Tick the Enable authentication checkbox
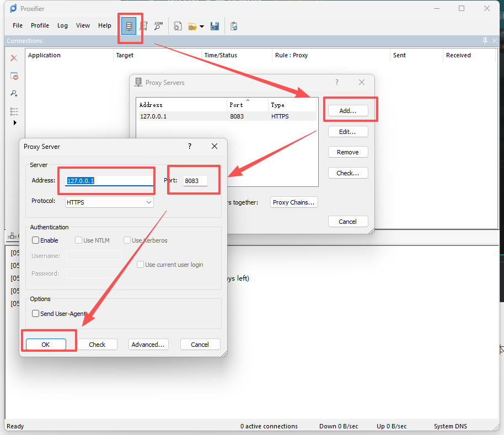 coord(36,240)
